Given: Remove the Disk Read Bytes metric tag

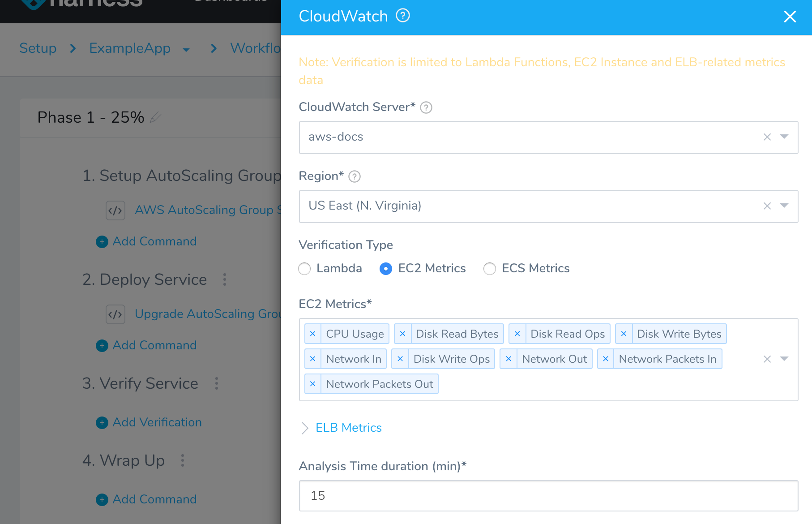Looking at the screenshot, I should tap(403, 334).
